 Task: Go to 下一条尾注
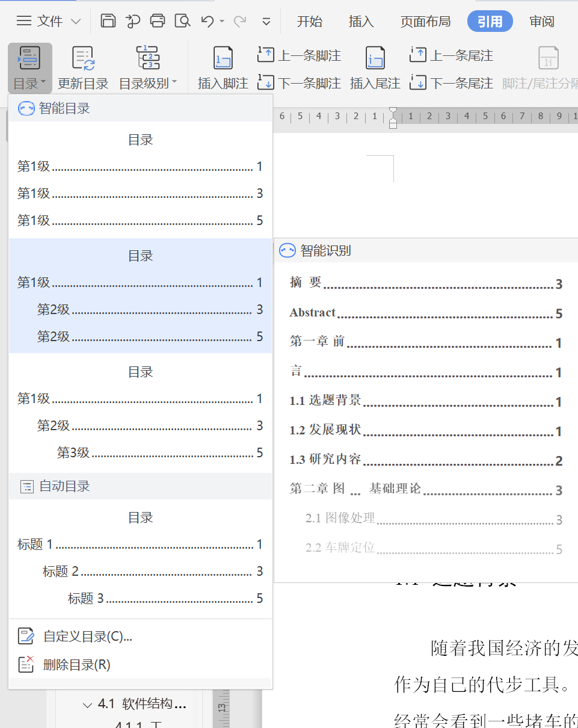(451, 82)
